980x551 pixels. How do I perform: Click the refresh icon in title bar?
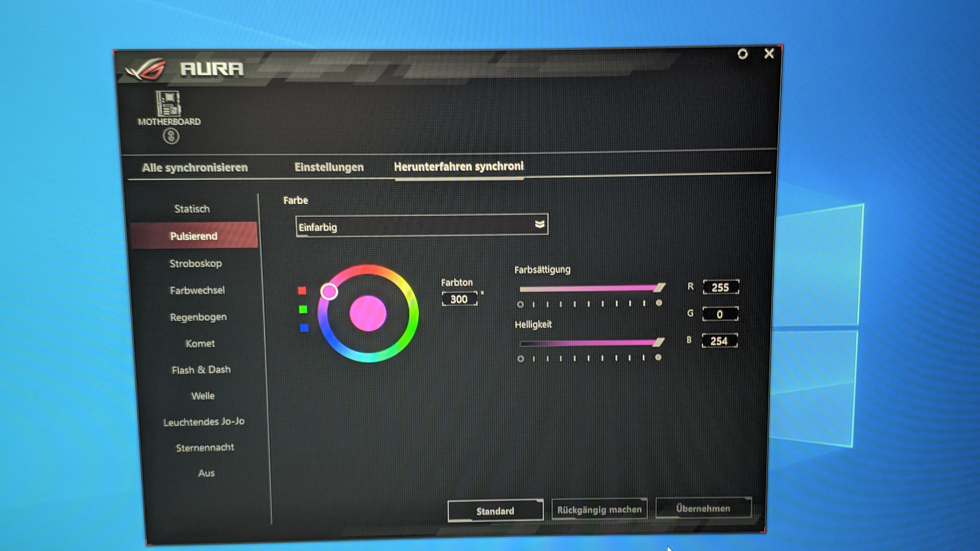(x=742, y=54)
